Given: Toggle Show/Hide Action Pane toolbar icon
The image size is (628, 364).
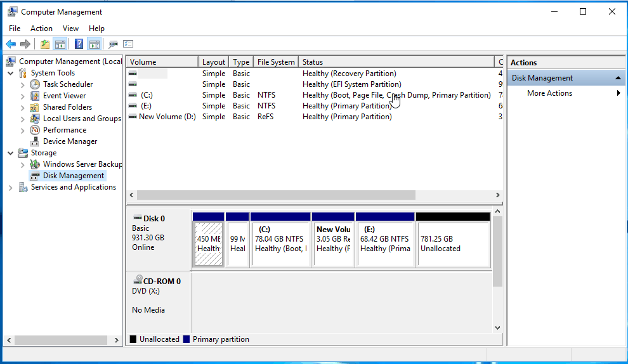Looking at the screenshot, I should click(x=95, y=44).
